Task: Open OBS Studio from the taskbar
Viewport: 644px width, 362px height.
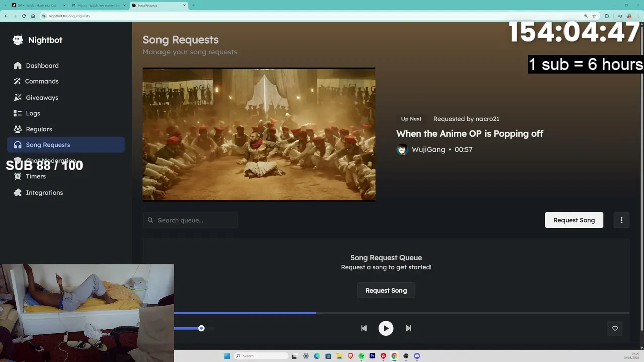Action: click(x=406, y=356)
